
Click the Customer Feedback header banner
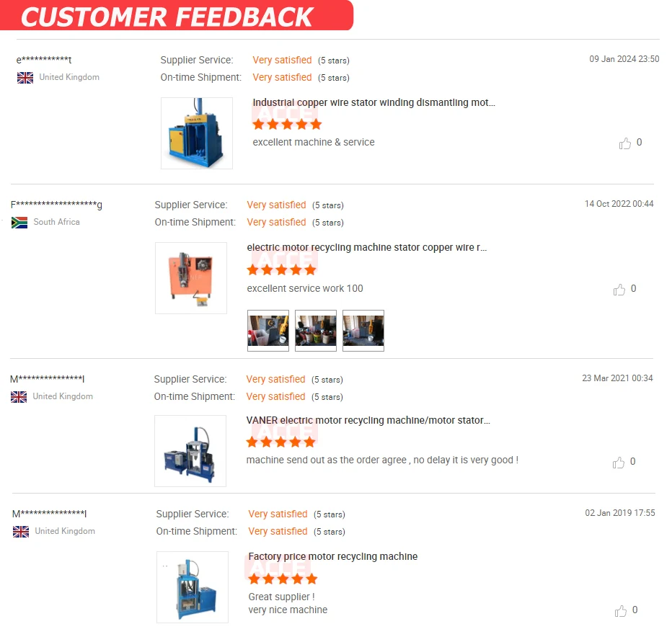click(177, 16)
